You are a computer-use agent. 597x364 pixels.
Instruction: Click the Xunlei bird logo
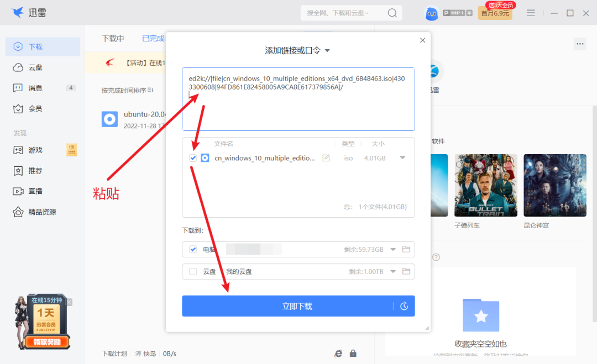(x=18, y=13)
